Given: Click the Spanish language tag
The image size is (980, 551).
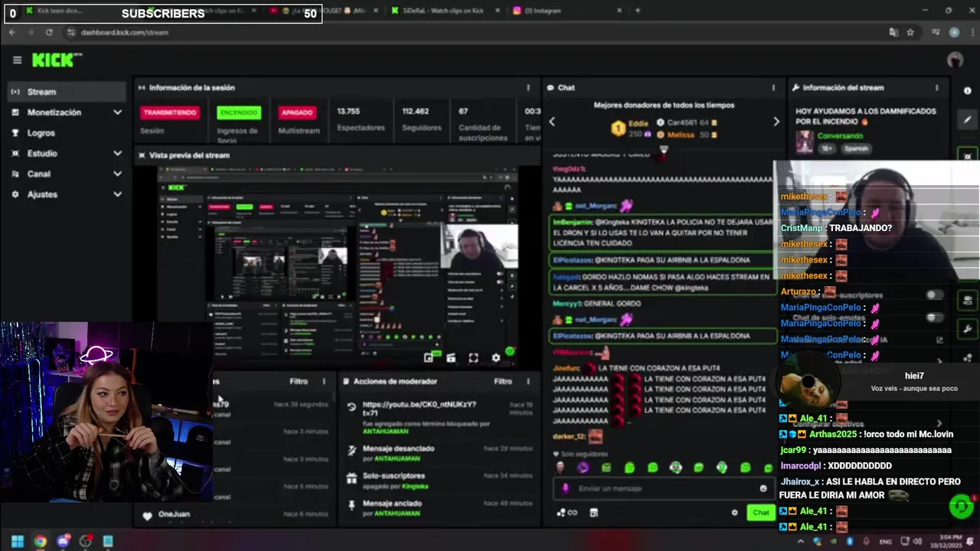Looking at the screenshot, I should click(856, 148).
